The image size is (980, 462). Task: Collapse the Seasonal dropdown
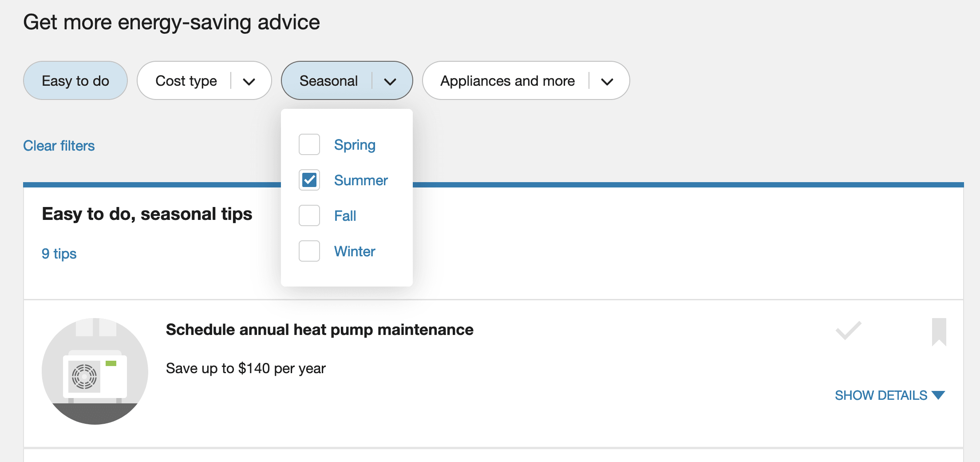click(x=347, y=80)
